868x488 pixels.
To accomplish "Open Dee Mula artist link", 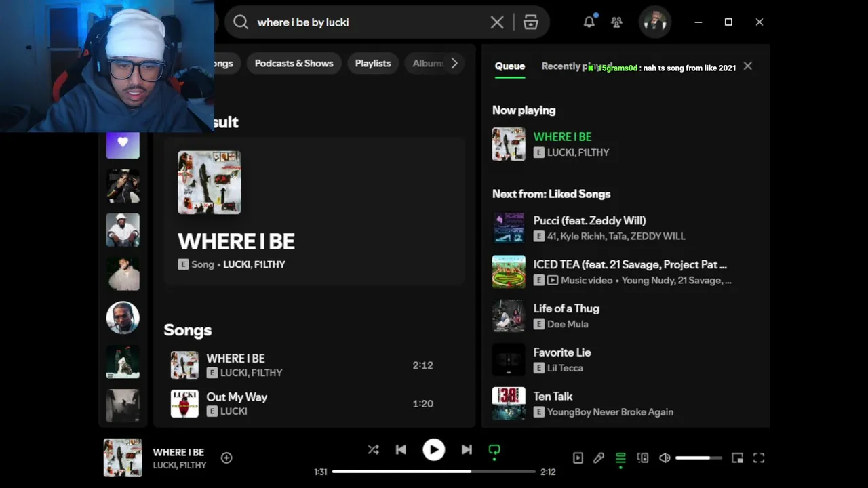I will (x=568, y=324).
